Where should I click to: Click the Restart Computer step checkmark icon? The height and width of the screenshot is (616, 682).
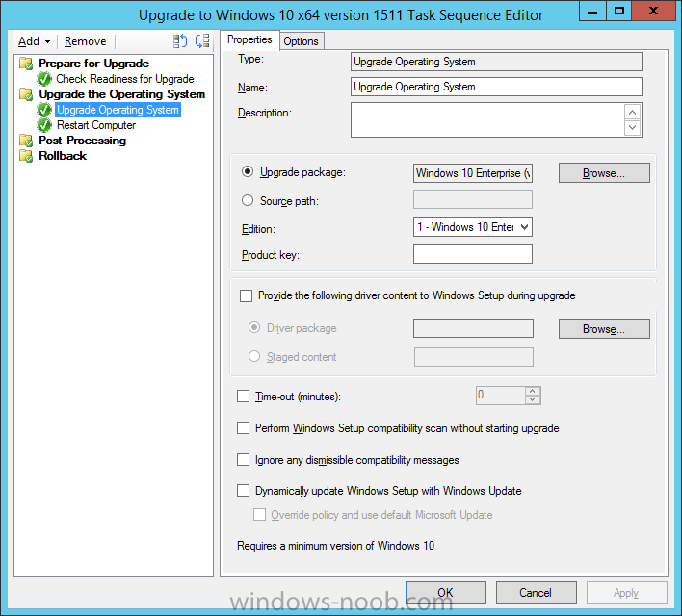click(44, 125)
